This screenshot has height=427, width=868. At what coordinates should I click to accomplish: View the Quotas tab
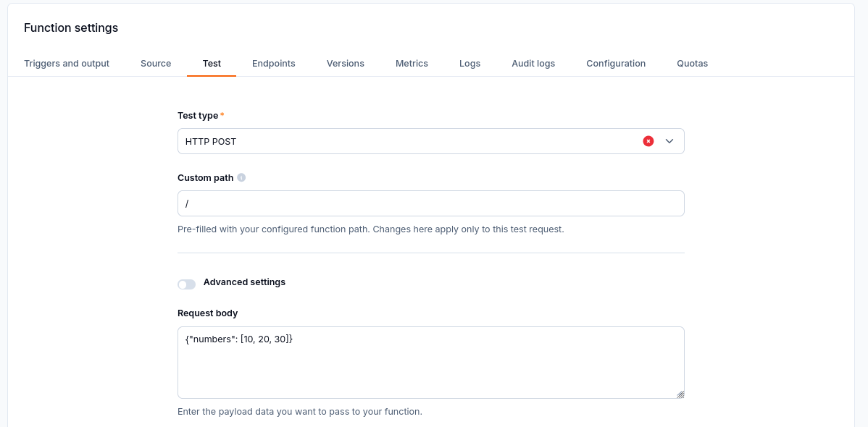[692, 63]
